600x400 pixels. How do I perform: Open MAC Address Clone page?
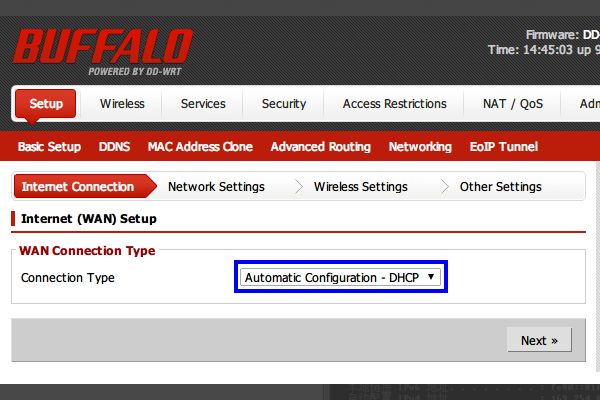click(x=200, y=147)
